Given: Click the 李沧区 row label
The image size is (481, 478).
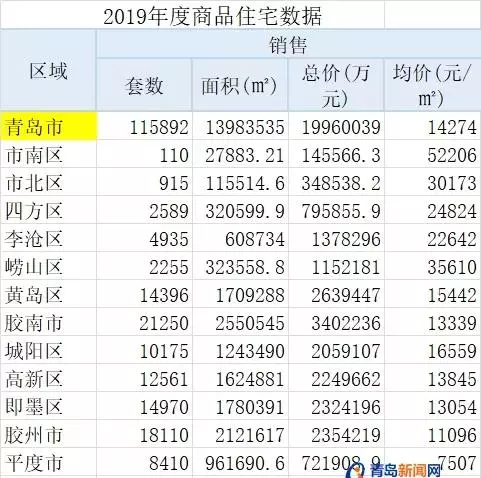Looking at the screenshot, I should 48,238.
